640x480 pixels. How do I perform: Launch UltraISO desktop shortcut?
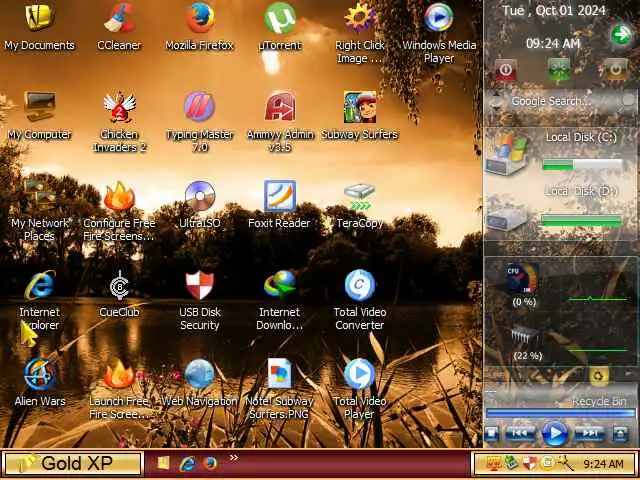tap(200, 196)
